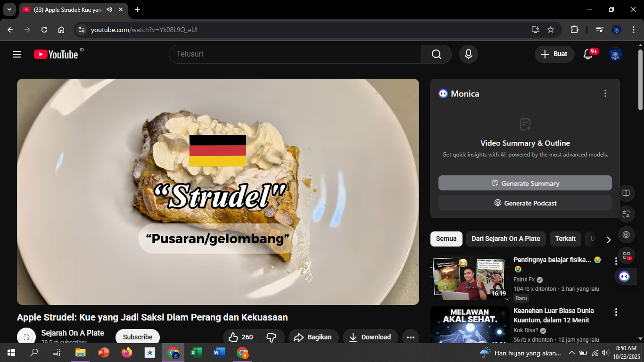The image size is (644, 362).
Task: Open the Fajrul Fx channel link
Action: (524, 280)
